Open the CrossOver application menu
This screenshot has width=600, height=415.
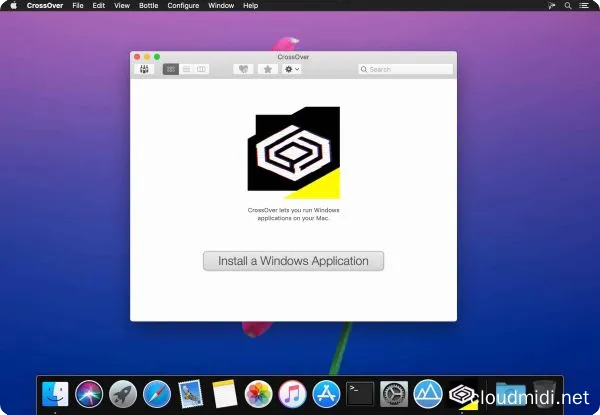[45, 5]
